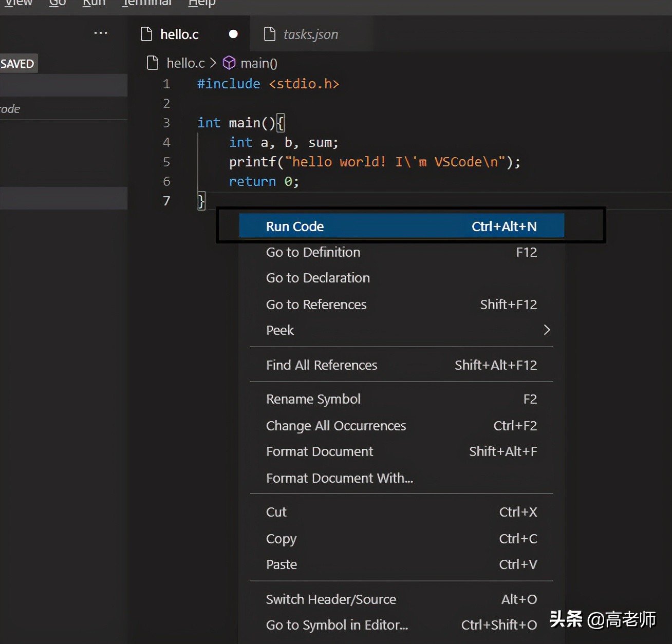Click the file icon on the hello.c tab
The width and height of the screenshot is (672, 644).
tap(146, 34)
